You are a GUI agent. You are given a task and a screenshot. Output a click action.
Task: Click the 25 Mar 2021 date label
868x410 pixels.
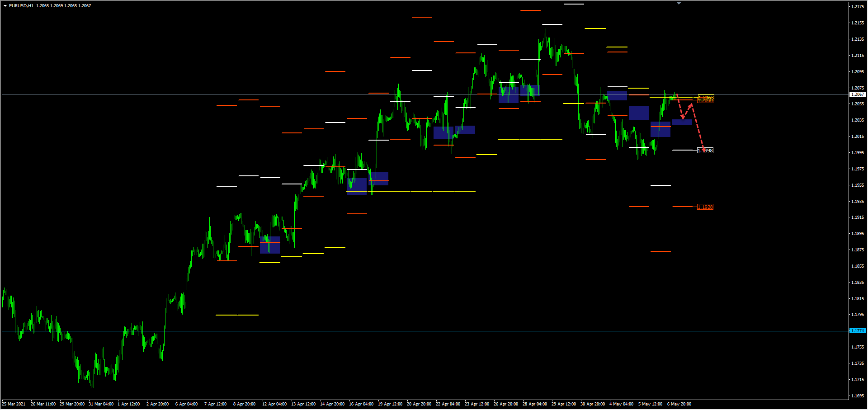coord(14,404)
